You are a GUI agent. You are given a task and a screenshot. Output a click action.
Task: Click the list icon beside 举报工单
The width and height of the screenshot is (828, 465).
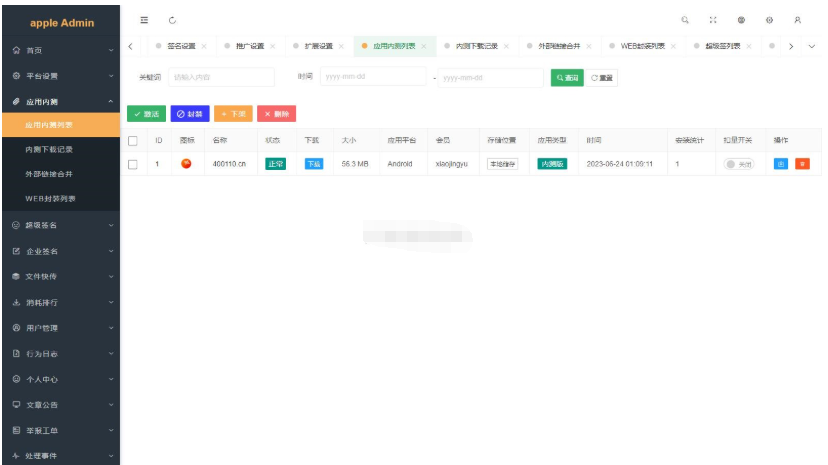coord(16,430)
